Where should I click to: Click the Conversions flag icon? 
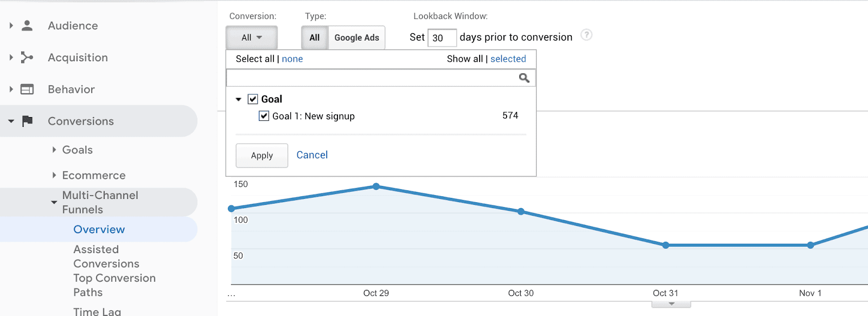(x=27, y=121)
